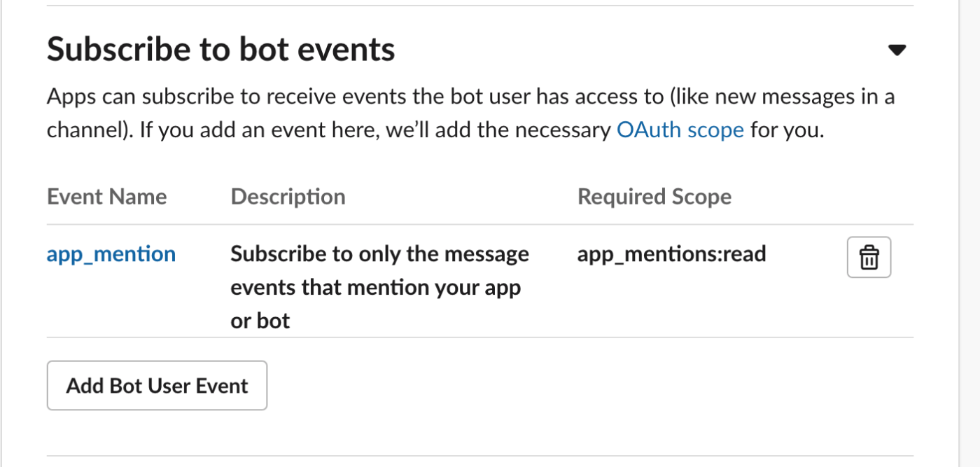Viewport: 980px width, 467px height.
Task: Click Add Bot User Event button
Action: [157, 385]
